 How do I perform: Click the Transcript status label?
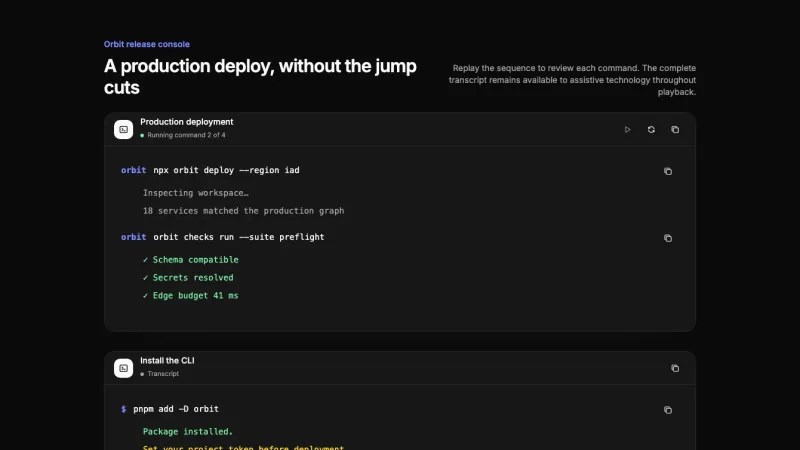click(160, 374)
